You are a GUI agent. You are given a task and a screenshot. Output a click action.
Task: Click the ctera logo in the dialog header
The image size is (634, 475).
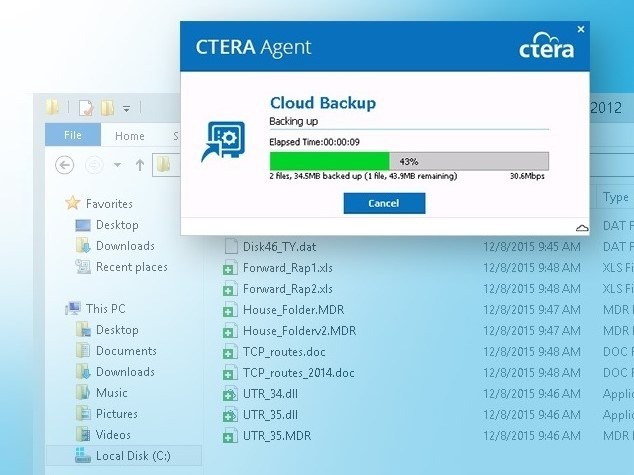coord(546,45)
